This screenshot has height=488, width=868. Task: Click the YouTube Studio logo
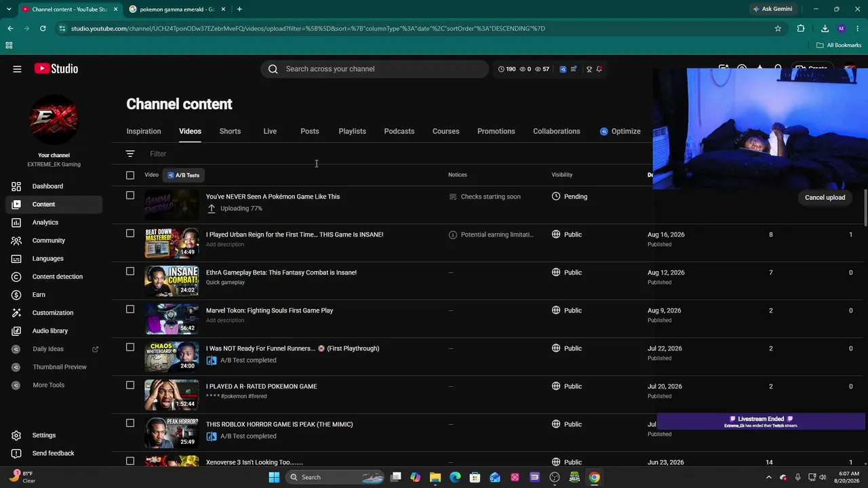[56, 68]
